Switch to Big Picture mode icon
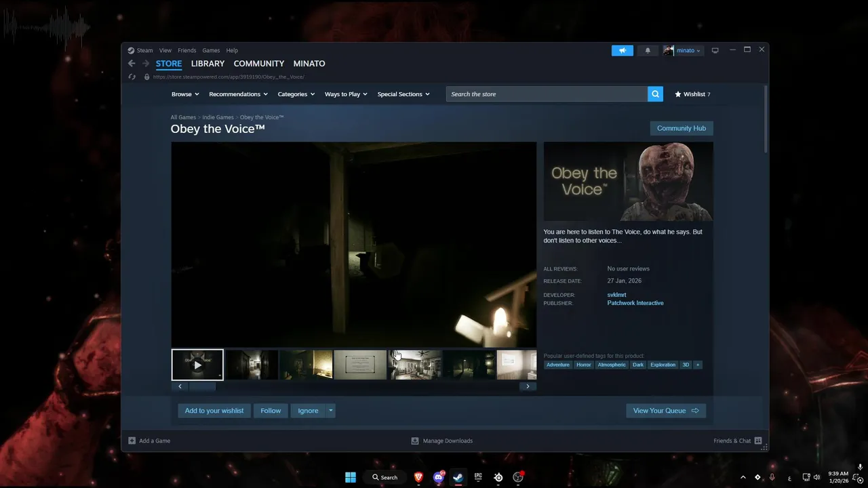Image resolution: width=868 pixels, height=488 pixels. tap(715, 50)
